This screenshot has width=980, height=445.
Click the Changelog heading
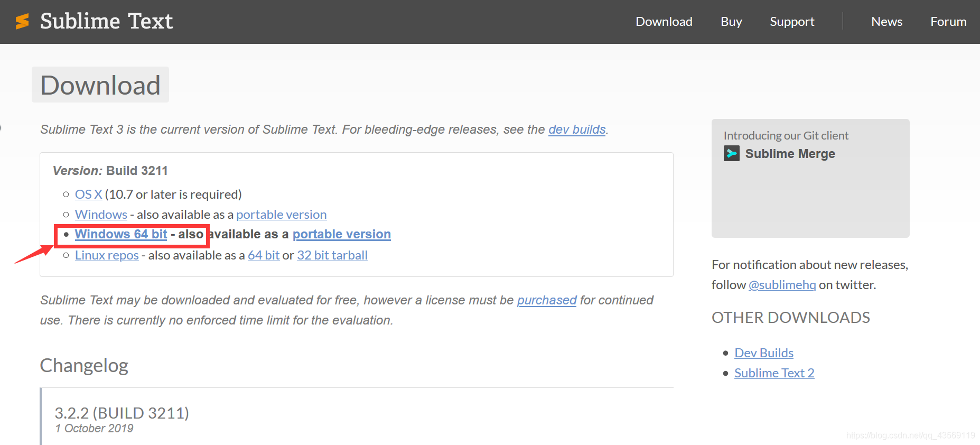[x=85, y=366]
